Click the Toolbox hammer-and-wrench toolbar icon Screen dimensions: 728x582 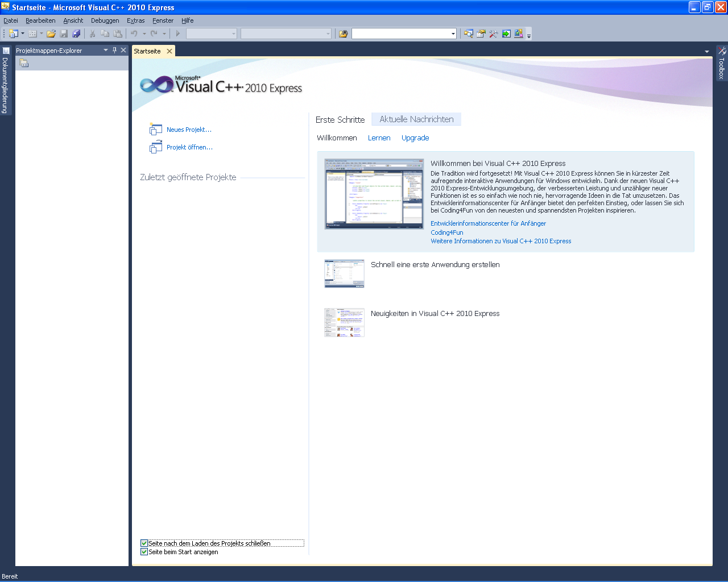493,34
